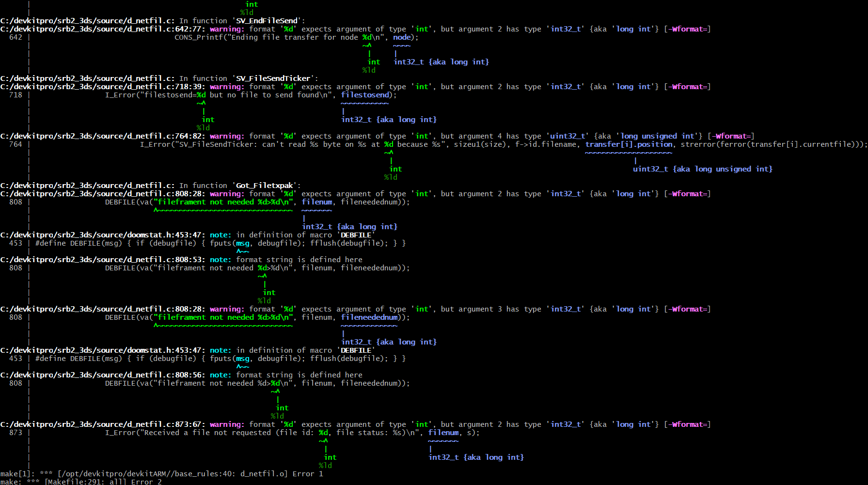Select the "but no file to send found" text
The height and width of the screenshot is (485, 868).
point(264,95)
